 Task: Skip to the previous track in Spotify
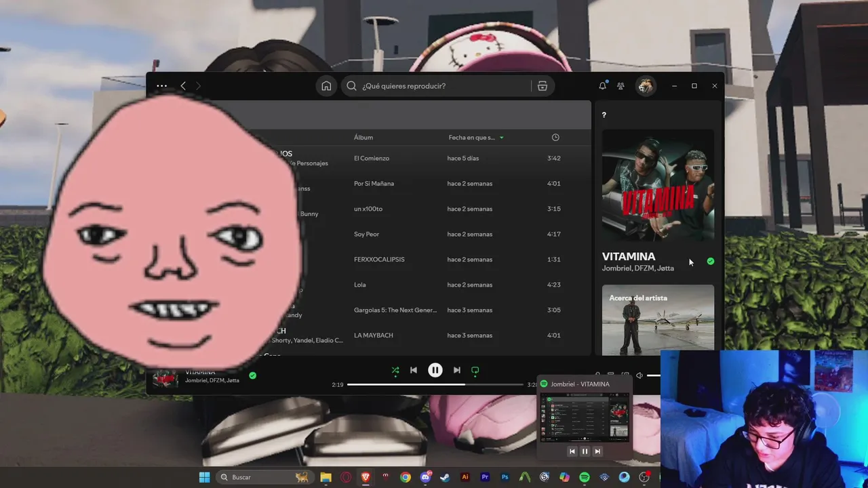414,370
